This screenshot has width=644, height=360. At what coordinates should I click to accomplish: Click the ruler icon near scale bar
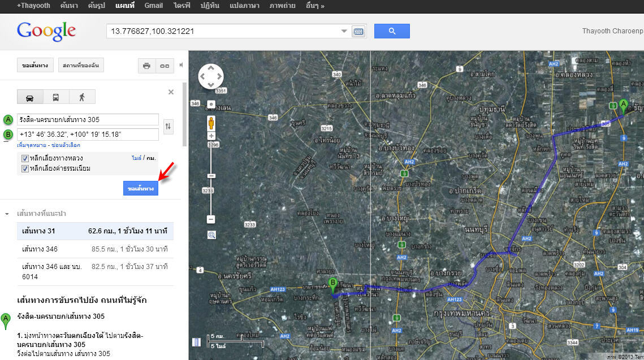point(197,341)
